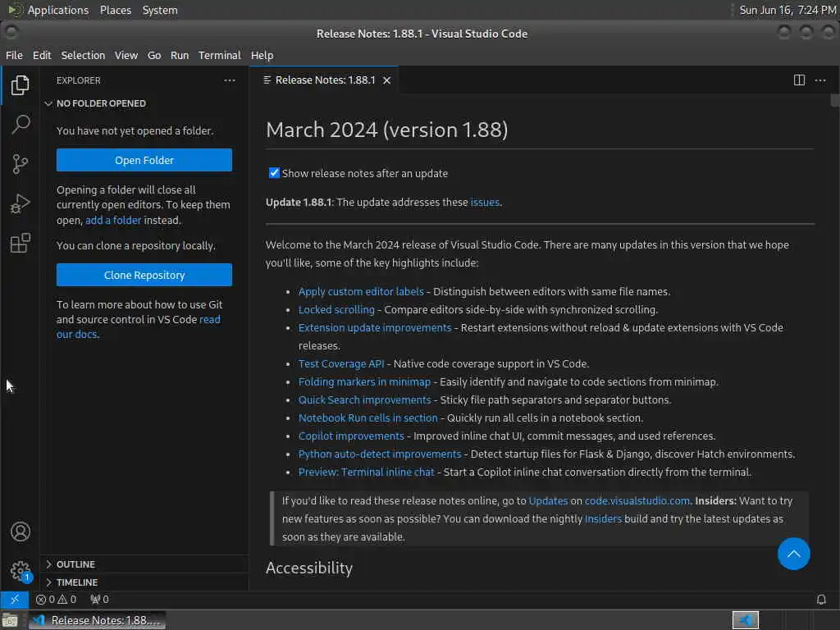
Task: Open the Places menu in top panel
Action: click(x=115, y=10)
